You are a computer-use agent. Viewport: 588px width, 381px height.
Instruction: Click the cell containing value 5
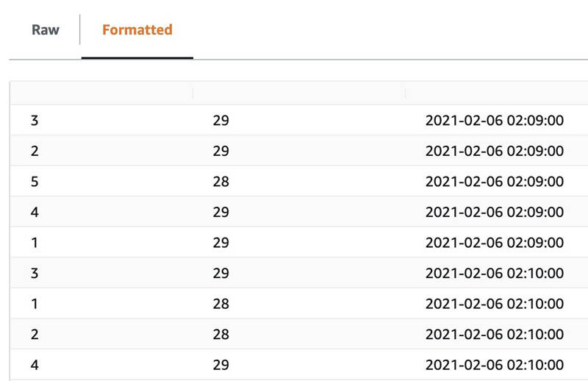coord(35,181)
